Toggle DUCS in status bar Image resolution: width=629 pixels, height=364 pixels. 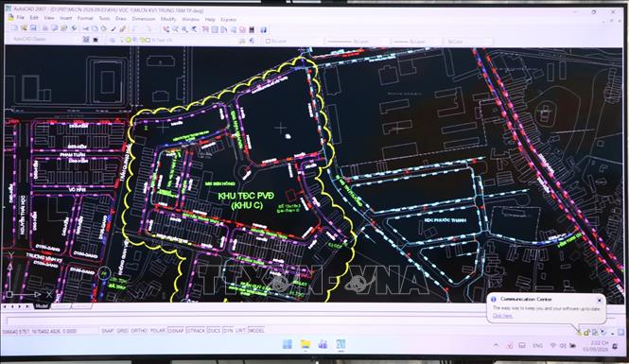point(214,330)
